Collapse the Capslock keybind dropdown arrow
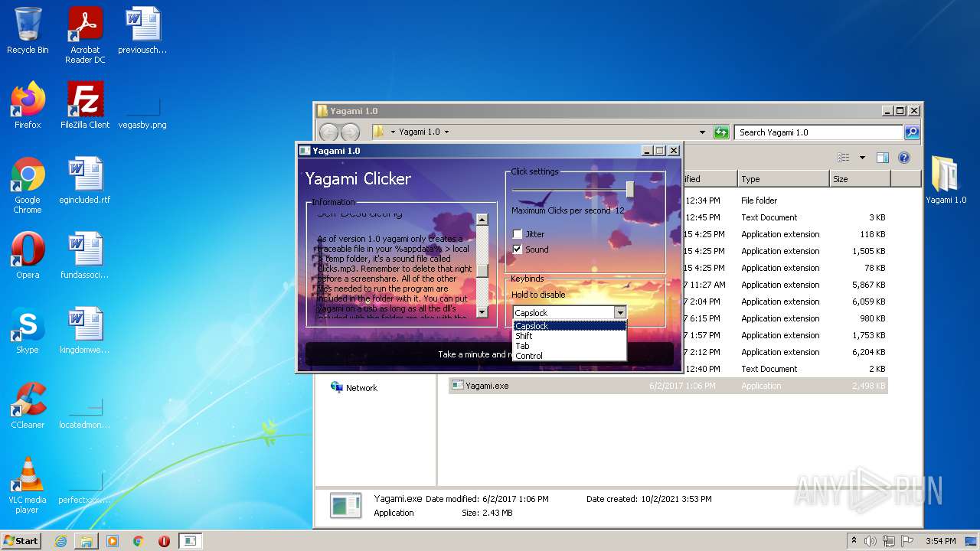The image size is (980, 551). pyautogui.click(x=620, y=312)
